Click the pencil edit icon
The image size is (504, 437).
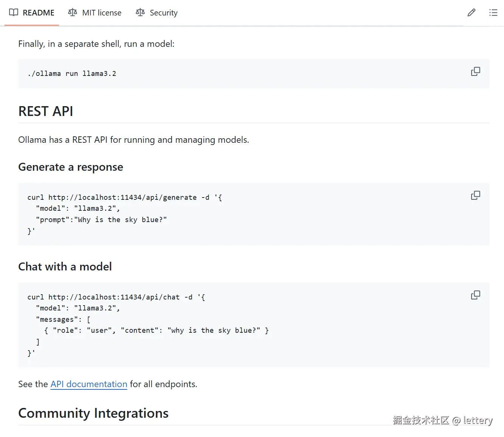(x=471, y=13)
